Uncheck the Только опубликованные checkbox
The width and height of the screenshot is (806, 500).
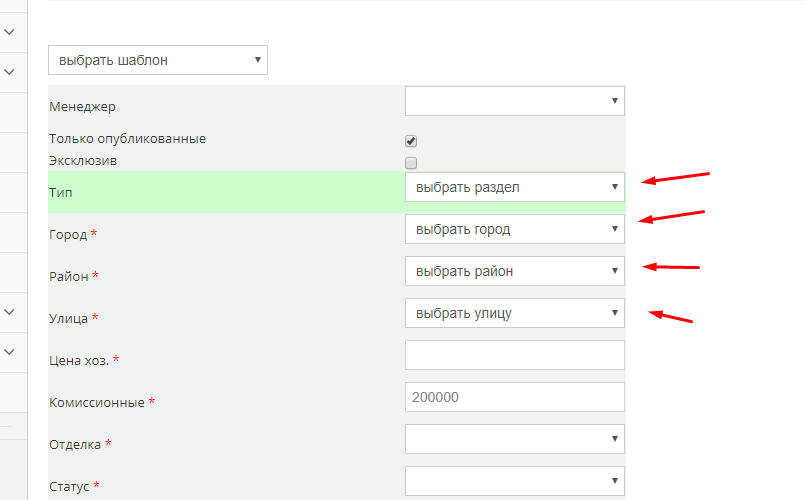click(411, 141)
